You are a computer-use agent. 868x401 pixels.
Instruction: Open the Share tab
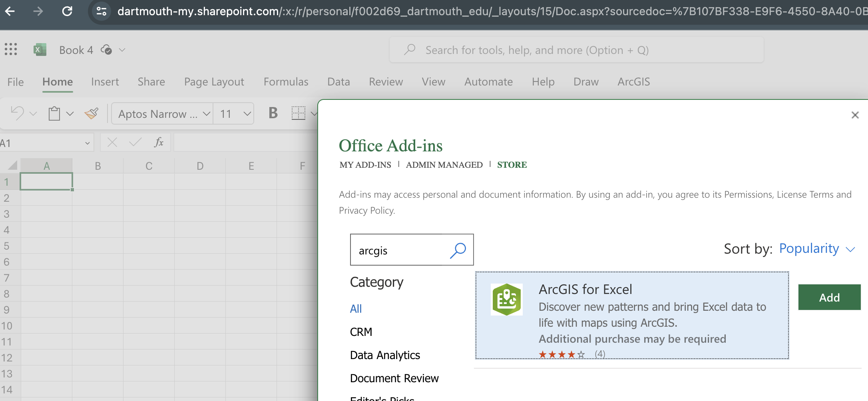pos(151,82)
